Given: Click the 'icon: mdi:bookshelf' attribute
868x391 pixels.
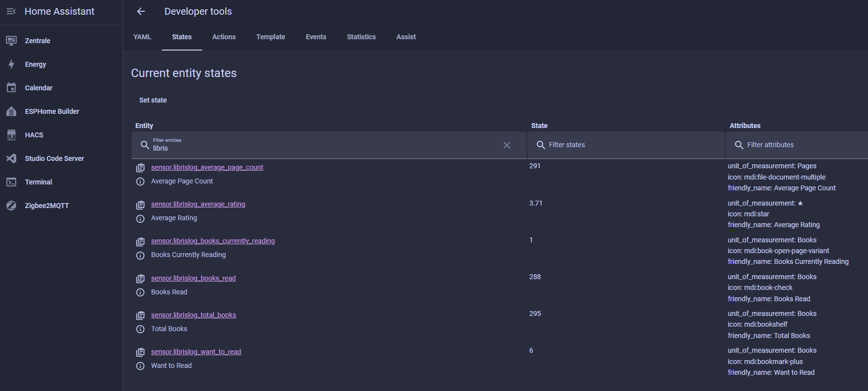Looking at the screenshot, I should click(x=758, y=324).
